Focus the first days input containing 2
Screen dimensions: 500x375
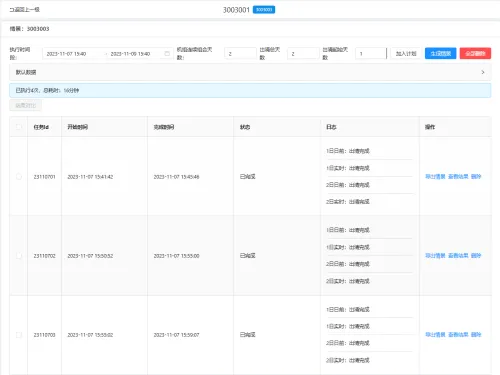coord(240,53)
